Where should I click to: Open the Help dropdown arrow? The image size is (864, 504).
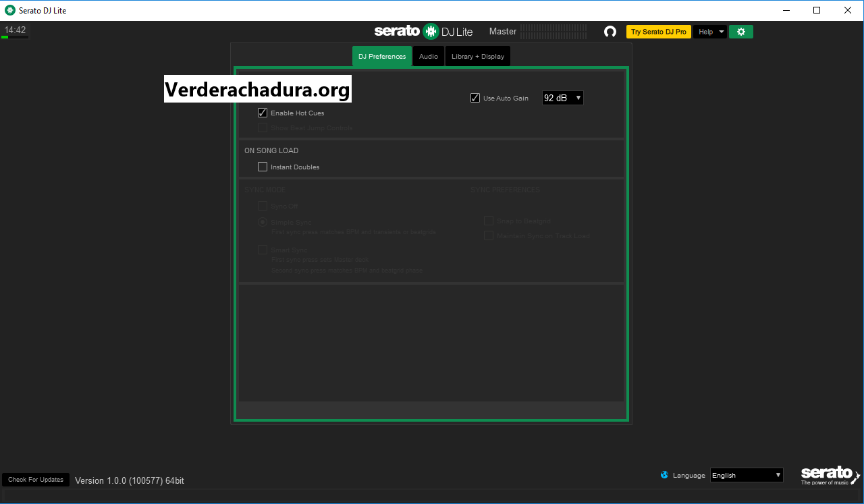click(x=722, y=32)
